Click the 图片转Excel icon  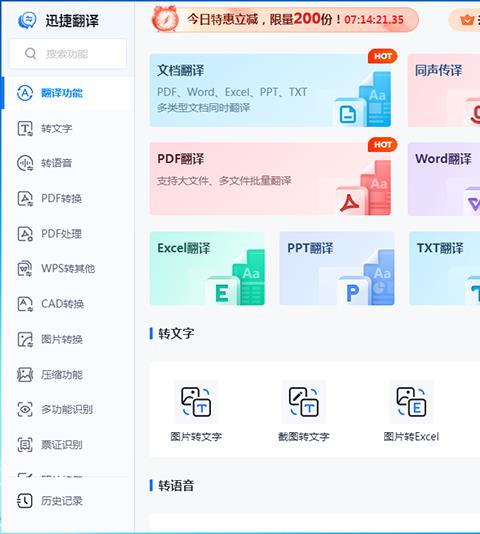click(x=411, y=402)
